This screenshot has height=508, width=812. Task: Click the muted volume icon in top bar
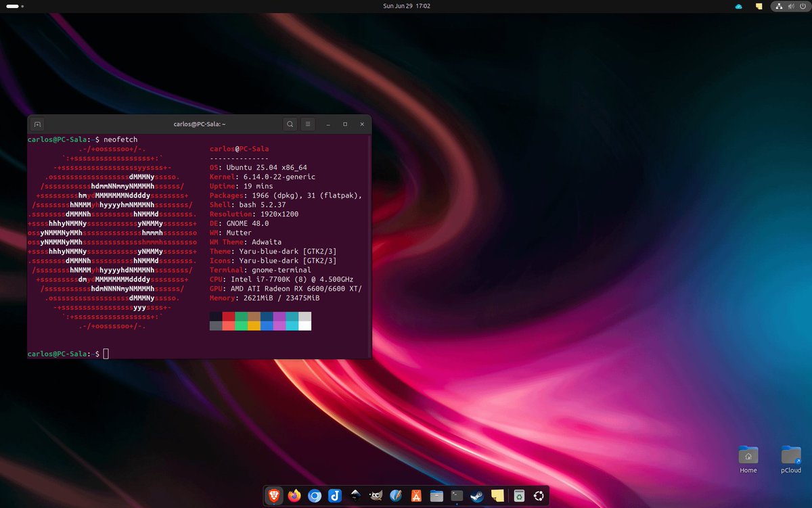[790, 6]
